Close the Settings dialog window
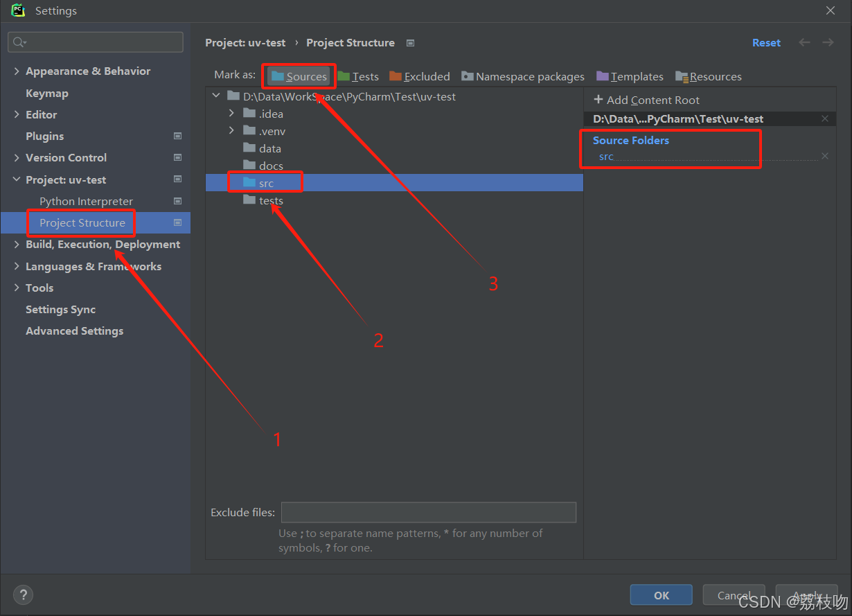852x616 pixels. (x=830, y=10)
